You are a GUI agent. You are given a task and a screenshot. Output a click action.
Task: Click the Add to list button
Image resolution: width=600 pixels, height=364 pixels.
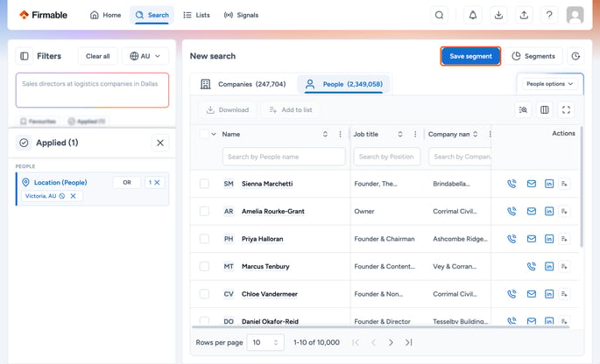click(291, 110)
